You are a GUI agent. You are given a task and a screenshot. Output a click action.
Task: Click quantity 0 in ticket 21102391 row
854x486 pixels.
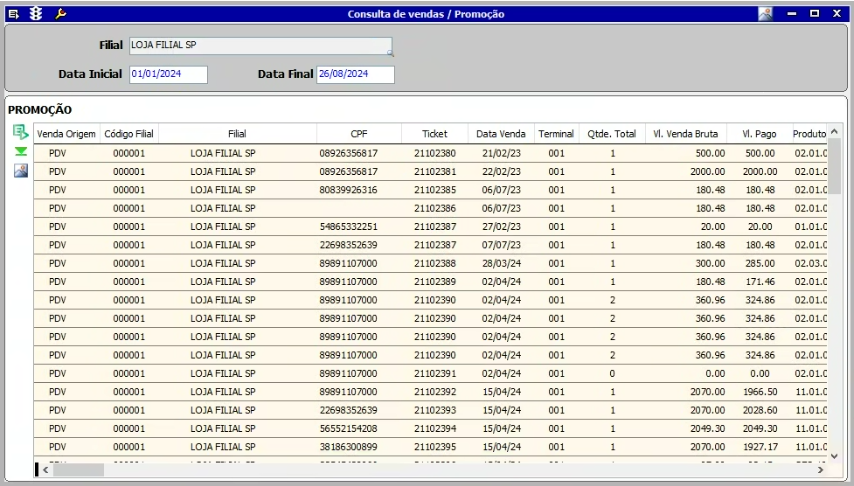pos(612,374)
